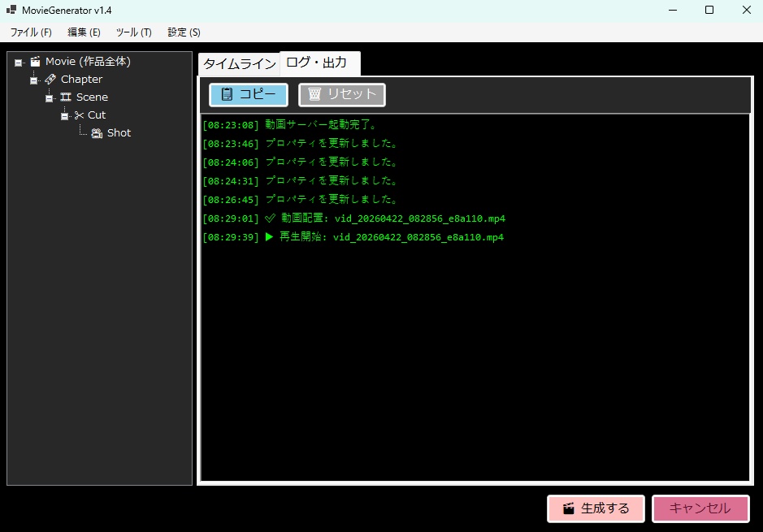Collapse the Chapter tree node
Screen dimensions: 763x532
coord(33,80)
